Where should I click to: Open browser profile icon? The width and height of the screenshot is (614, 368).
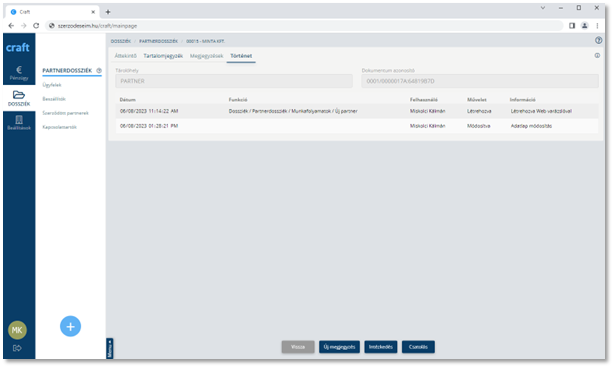point(584,25)
